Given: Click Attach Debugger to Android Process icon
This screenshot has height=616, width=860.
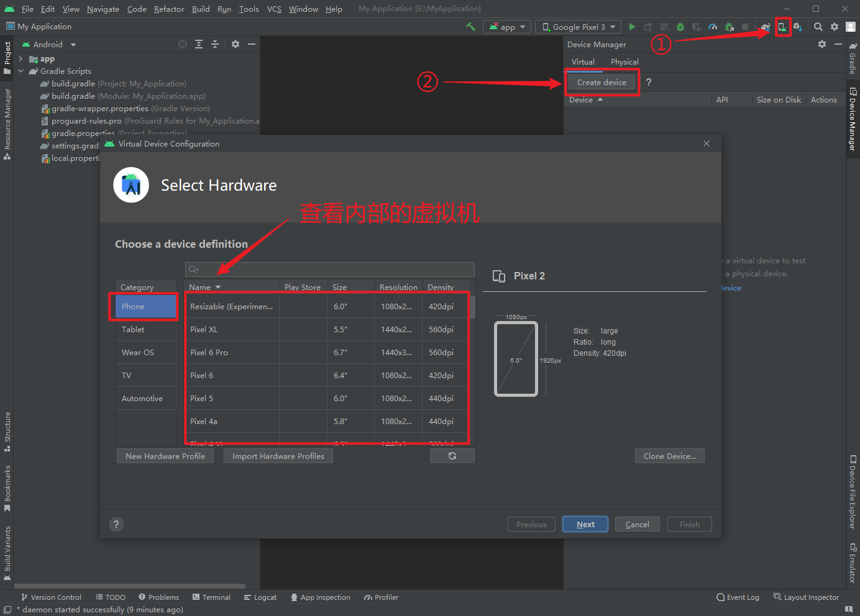Looking at the screenshot, I should click(x=729, y=27).
